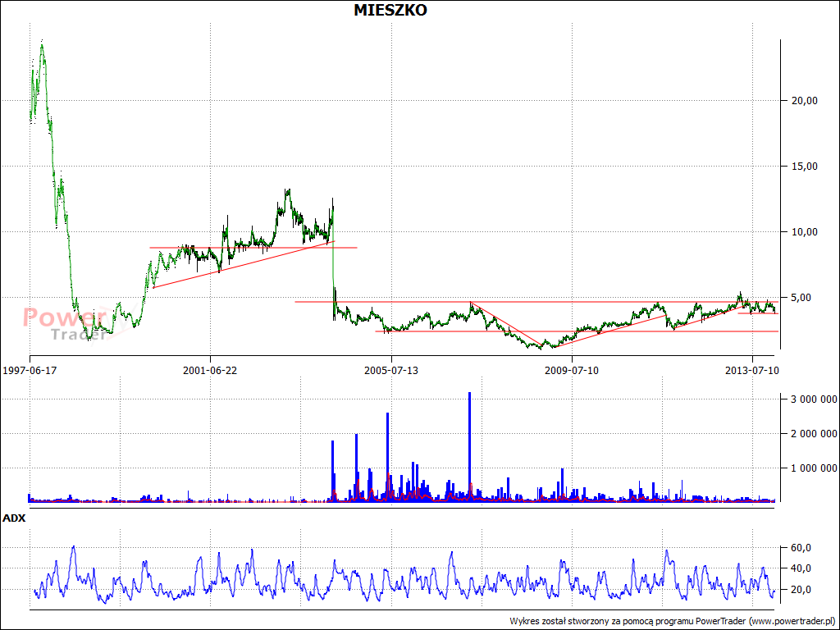Screen dimensions: 840x630
Task: Click the 2001-06-22 date label
Action: pyautogui.click(x=210, y=370)
